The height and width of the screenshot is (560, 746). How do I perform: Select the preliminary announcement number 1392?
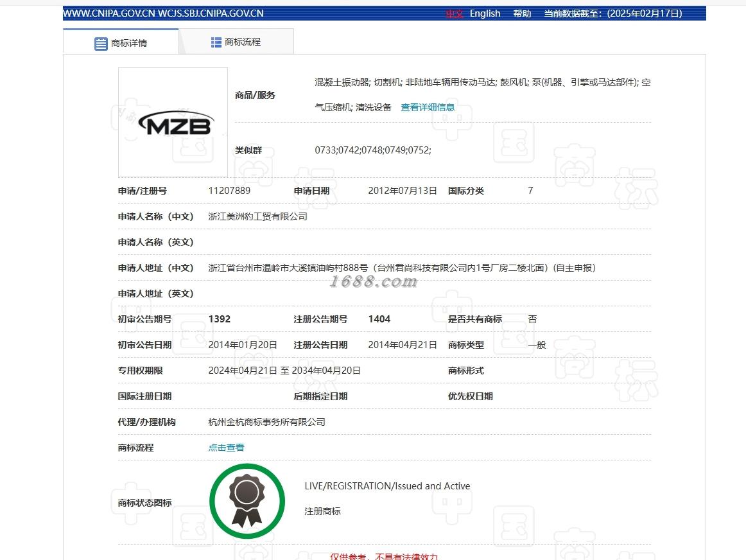pyautogui.click(x=220, y=319)
